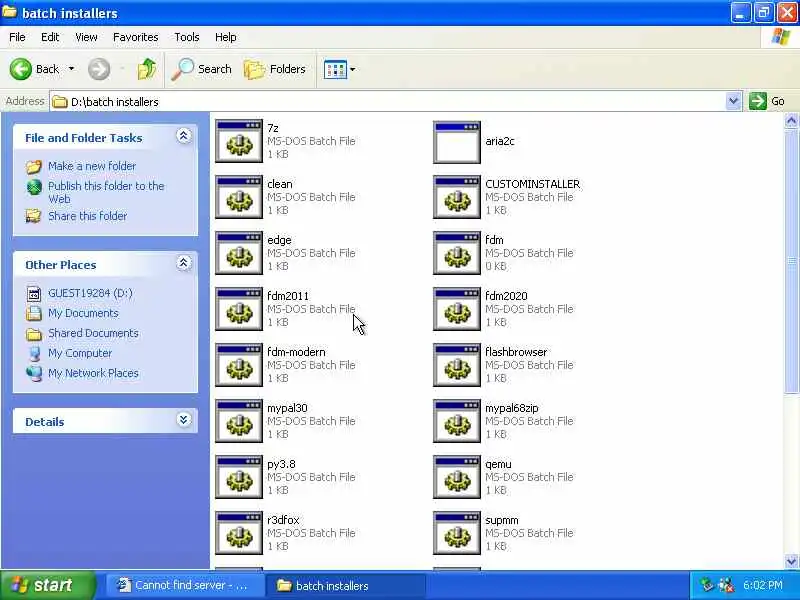Collapse the File and Folder Tasks panel
Viewport: 800px width, 600px height.
184,136
